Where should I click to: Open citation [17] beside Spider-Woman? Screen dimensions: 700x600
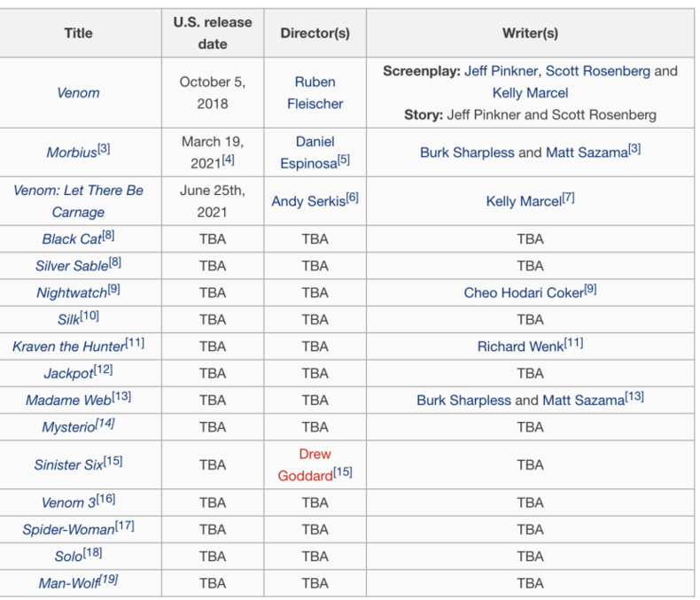pos(125,526)
